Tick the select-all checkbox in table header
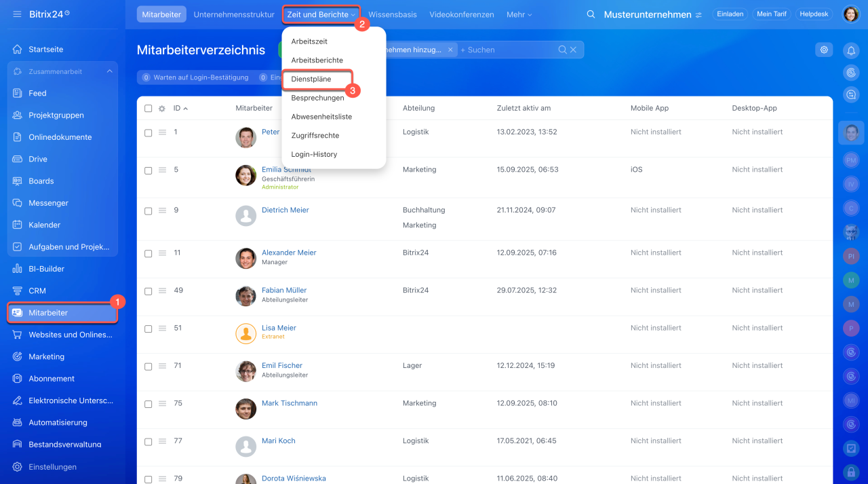Image resolution: width=868 pixels, height=484 pixels. pos(149,109)
